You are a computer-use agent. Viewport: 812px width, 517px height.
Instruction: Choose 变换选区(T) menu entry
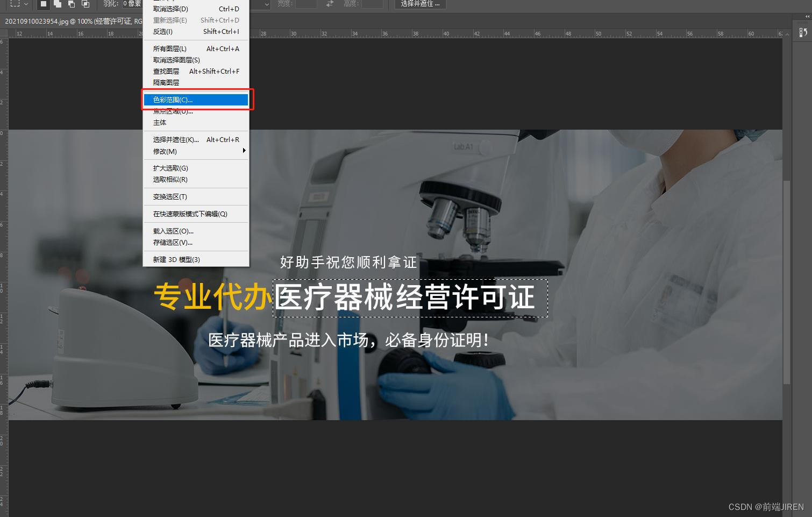[x=196, y=196]
